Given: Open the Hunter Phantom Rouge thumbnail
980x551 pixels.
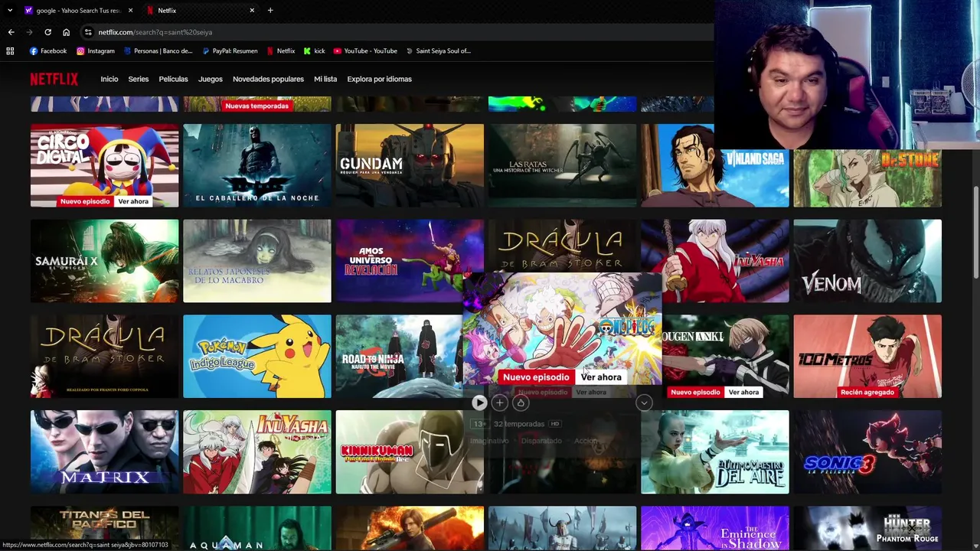Looking at the screenshot, I should (x=867, y=528).
